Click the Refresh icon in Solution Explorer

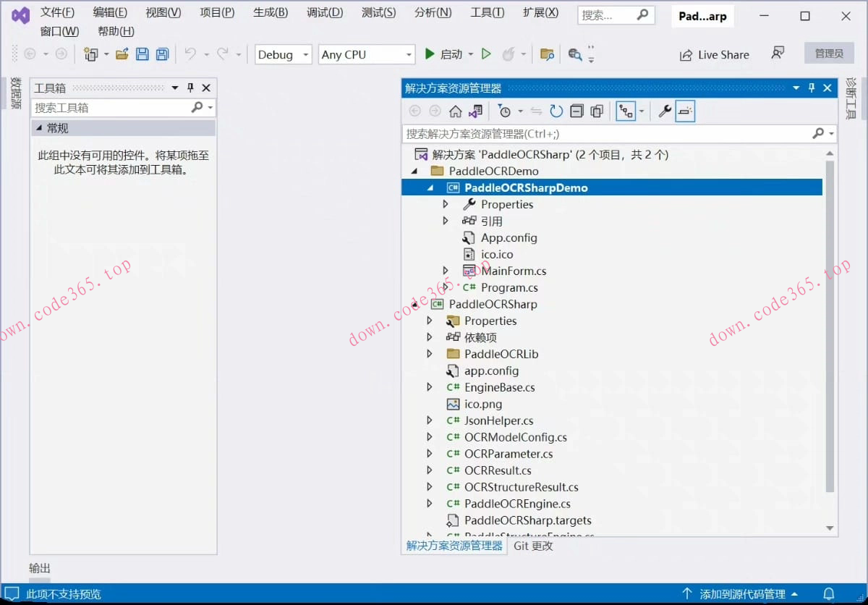[x=556, y=111]
